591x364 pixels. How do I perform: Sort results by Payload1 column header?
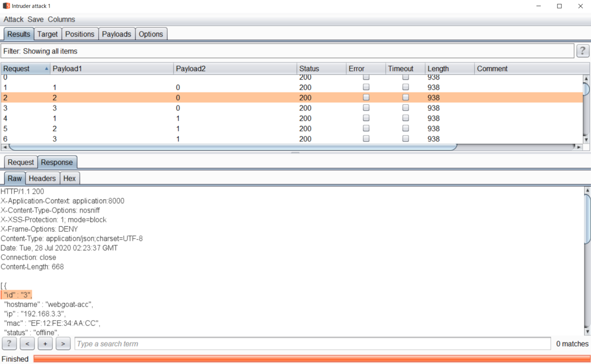[x=112, y=68]
